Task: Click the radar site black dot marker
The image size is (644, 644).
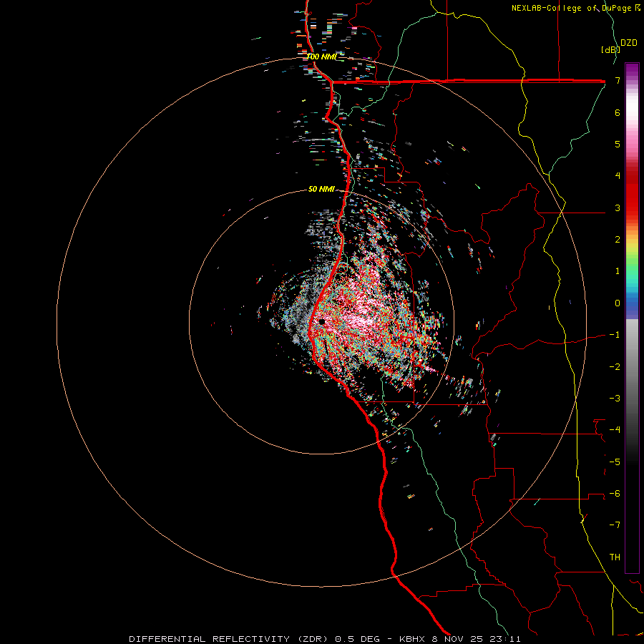Action: pos(321,321)
